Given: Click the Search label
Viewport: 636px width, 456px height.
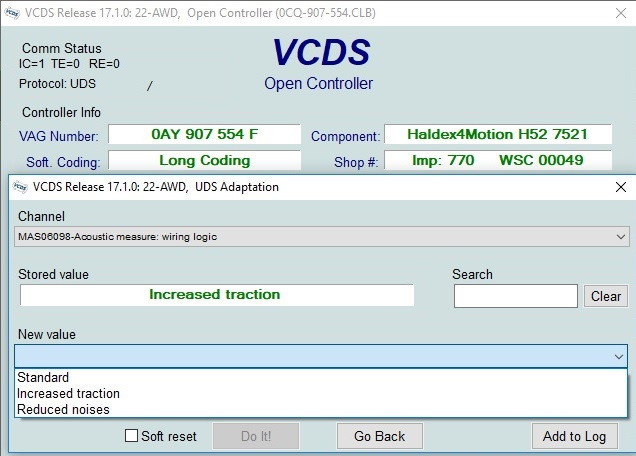Looking at the screenshot, I should (x=472, y=274).
